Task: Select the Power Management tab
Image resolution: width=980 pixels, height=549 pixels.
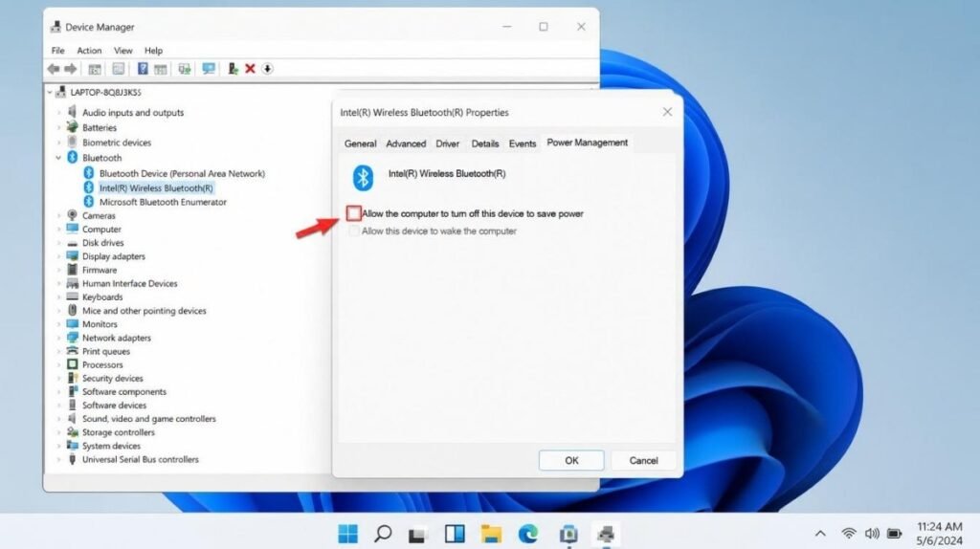Action: (587, 143)
